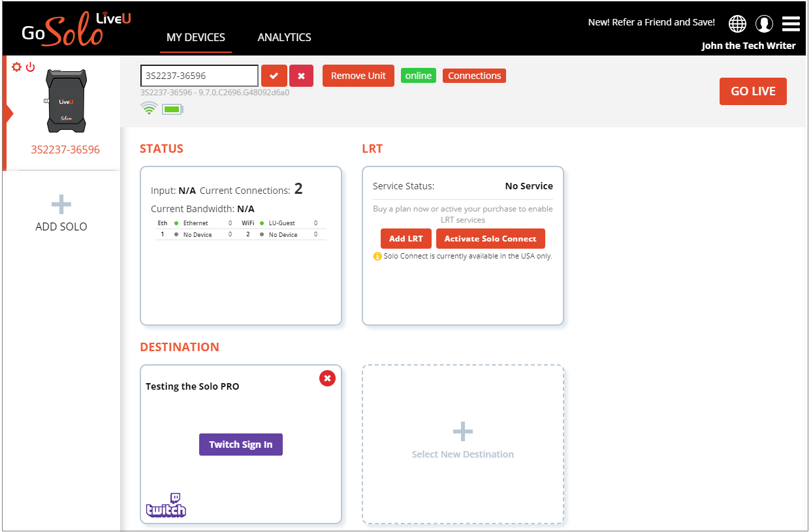Click the Go Solo LiveU logo
The image size is (811, 532).
coord(76,31)
